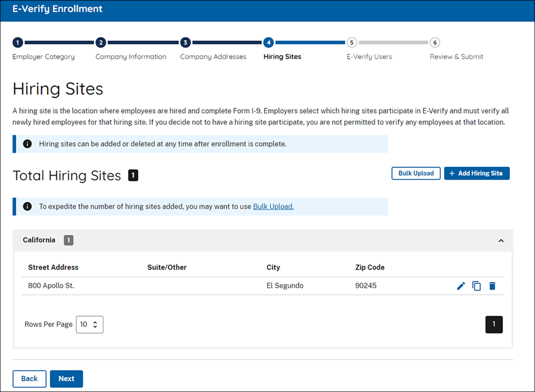
Task: Open the Rows Per Page dropdown
Action: [90, 325]
